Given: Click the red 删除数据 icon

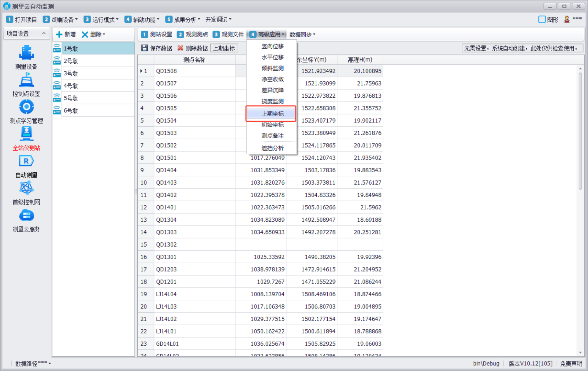Looking at the screenshot, I should 180,48.
